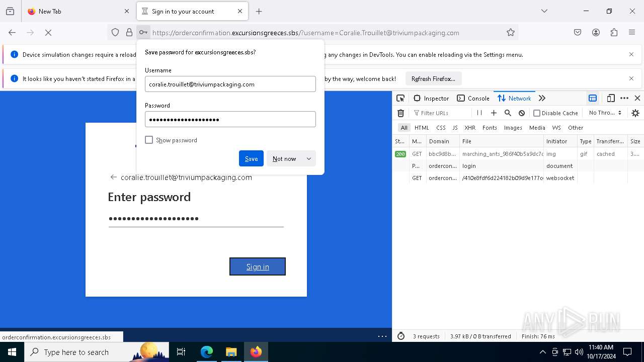Click the back arrow beside the email
Viewport: 644px width, 362px height.
pos(113,177)
